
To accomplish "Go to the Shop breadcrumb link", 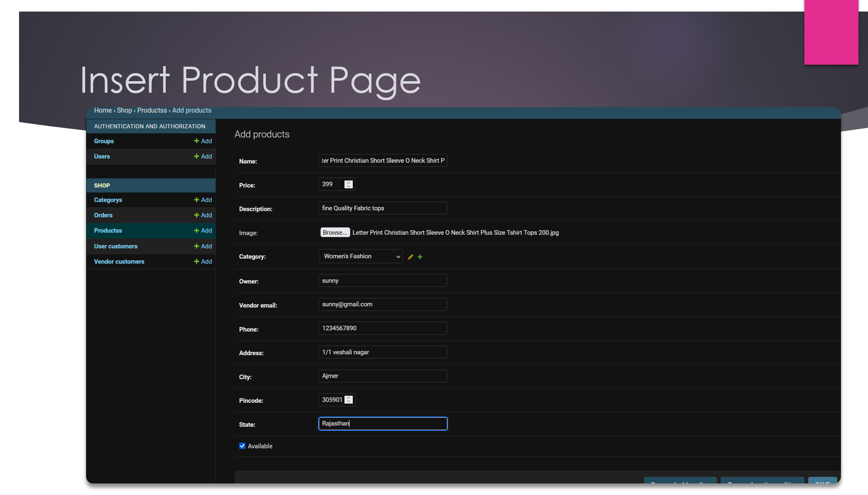I will tap(125, 110).
